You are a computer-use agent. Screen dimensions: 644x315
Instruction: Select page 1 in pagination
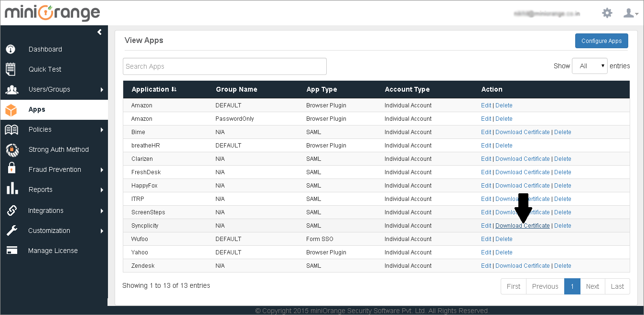(x=572, y=286)
